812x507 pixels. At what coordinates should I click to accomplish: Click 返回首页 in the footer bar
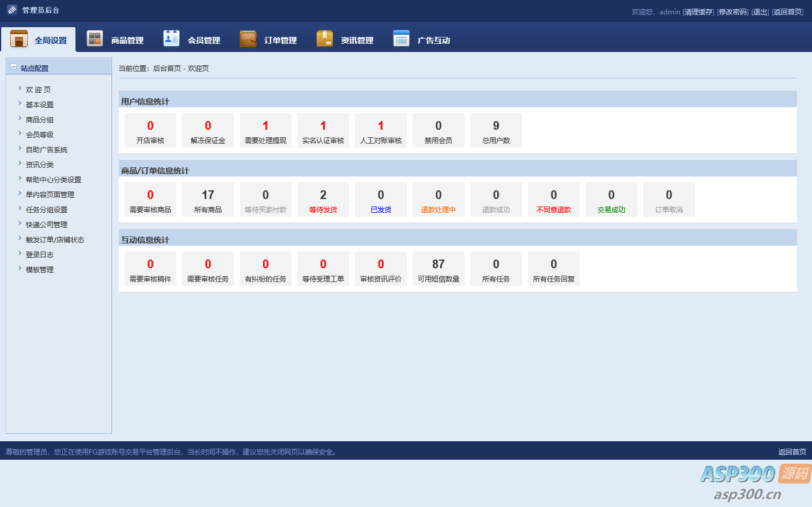click(792, 452)
